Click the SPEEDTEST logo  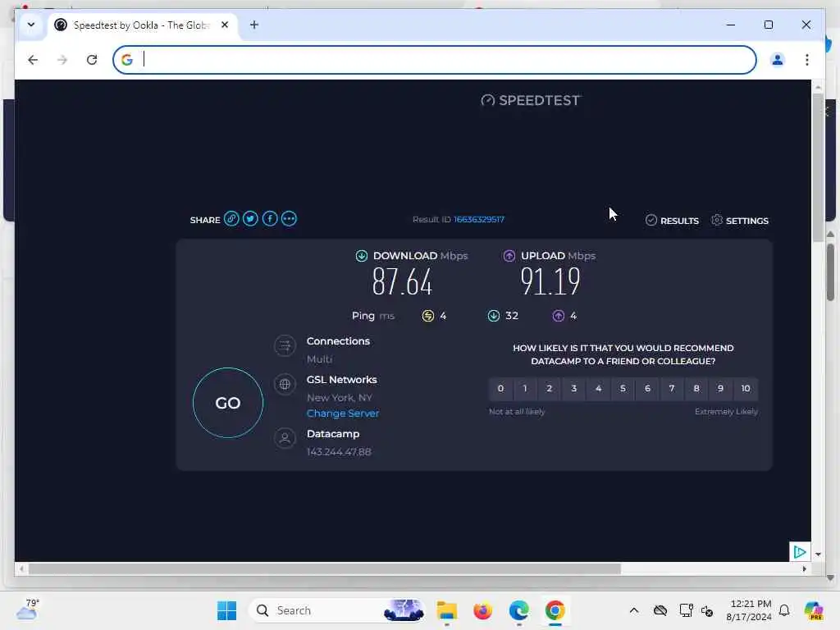click(531, 100)
